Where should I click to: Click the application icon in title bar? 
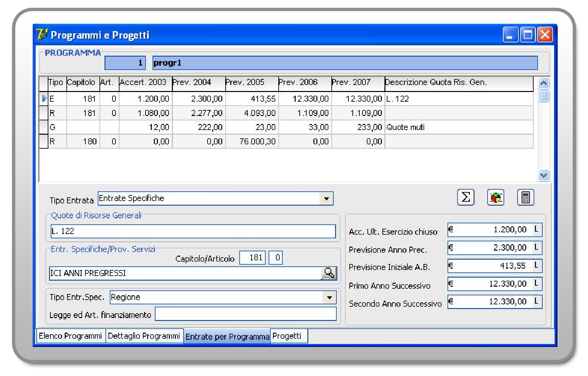[42, 35]
